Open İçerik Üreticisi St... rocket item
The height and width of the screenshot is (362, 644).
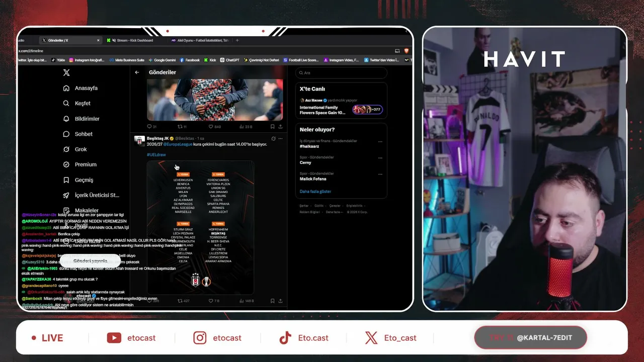(x=91, y=195)
